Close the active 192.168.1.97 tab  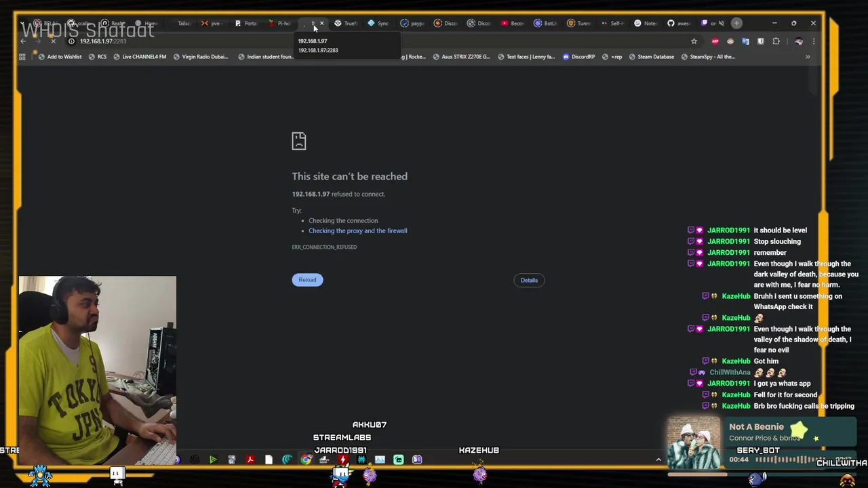click(x=321, y=23)
